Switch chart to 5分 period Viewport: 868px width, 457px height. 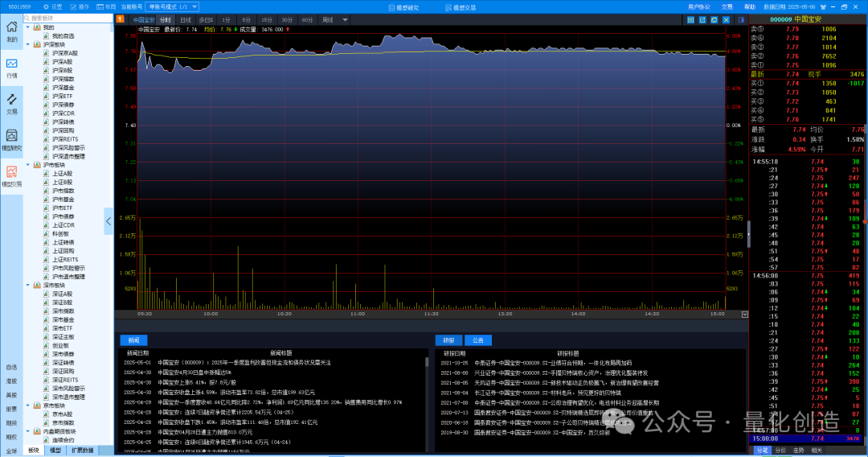pyautogui.click(x=247, y=20)
